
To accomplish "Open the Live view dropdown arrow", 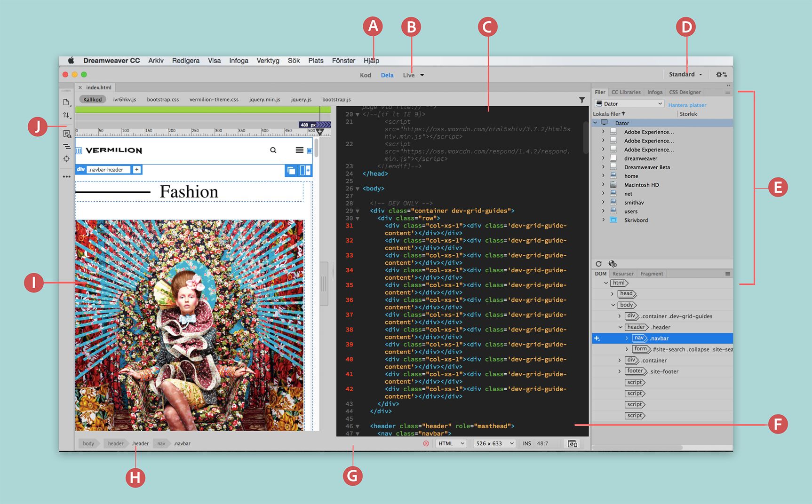I will pos(422,75).
